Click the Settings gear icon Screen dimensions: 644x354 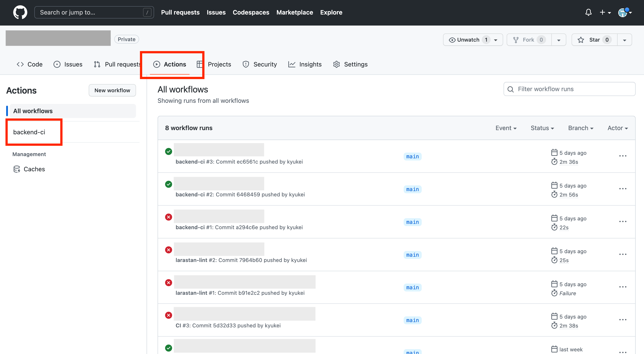(336, 64)
